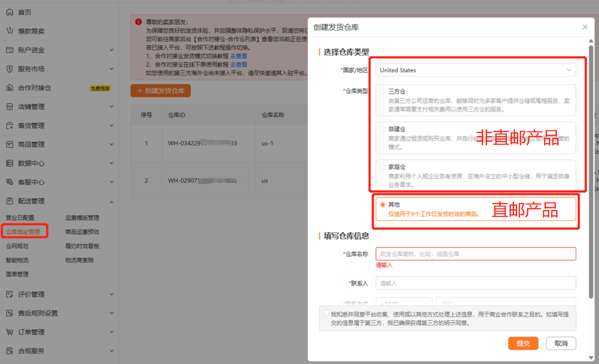
Task: Click the 服务市场 shield icon
Action: (x=9, y=69)
